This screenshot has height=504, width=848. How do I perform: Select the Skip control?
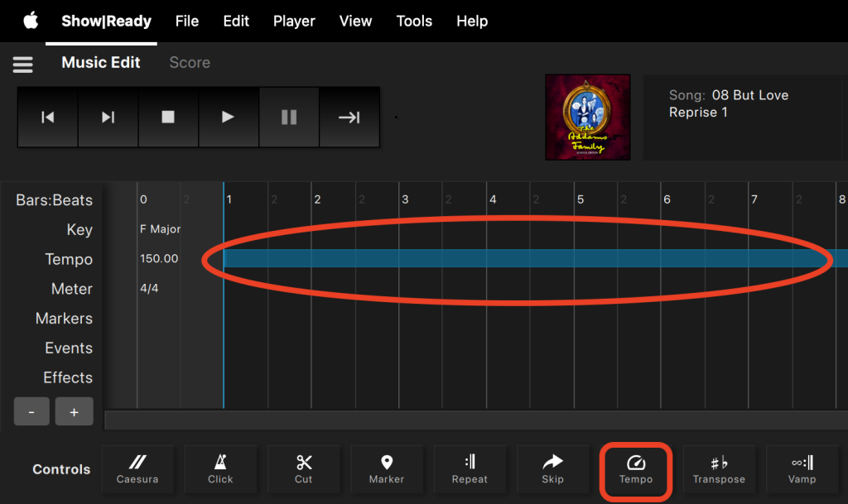tap(552, 469)
